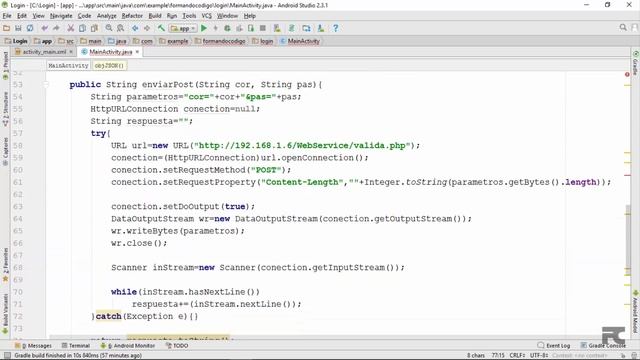640x360 pixels.
Task: Collapse enviarPost method fold marker at line 53
Action: 46,84
